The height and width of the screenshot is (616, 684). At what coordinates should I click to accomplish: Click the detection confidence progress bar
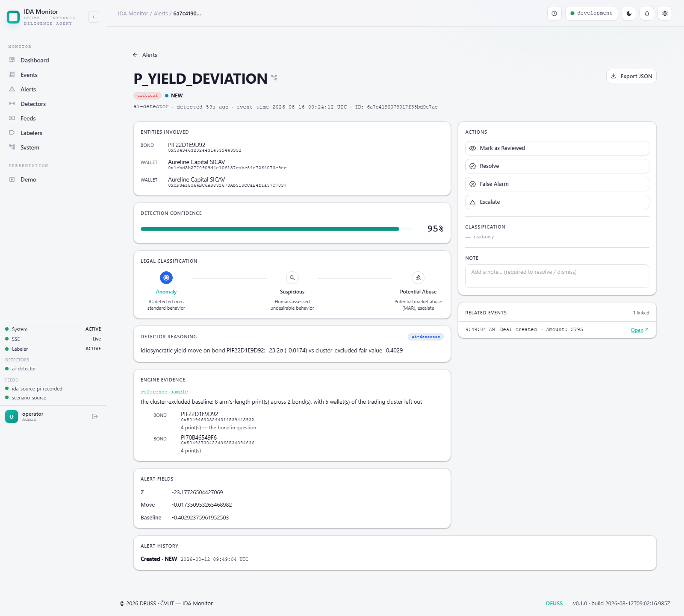[x=277, y=229]
